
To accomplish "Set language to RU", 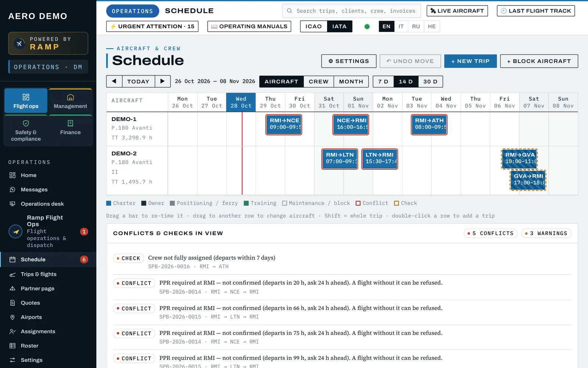I will click(416, 26).
